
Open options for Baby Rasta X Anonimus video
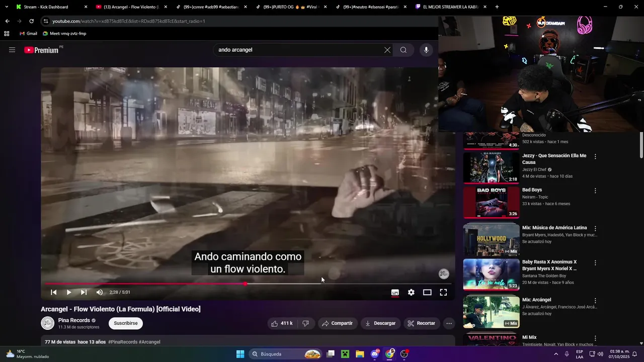tap(595, 263)
